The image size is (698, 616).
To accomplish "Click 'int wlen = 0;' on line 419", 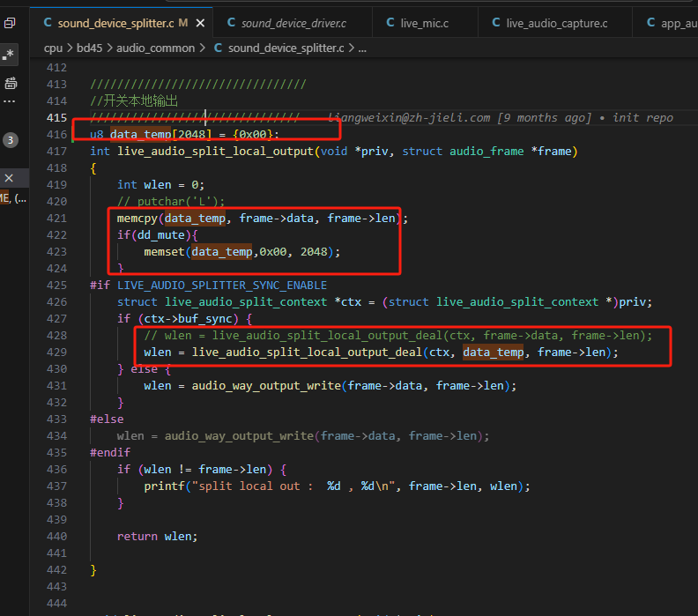I will (160, 185).
